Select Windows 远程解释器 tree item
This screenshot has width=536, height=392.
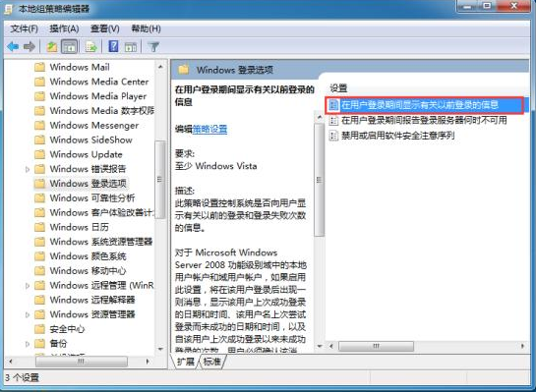point(92,300)
